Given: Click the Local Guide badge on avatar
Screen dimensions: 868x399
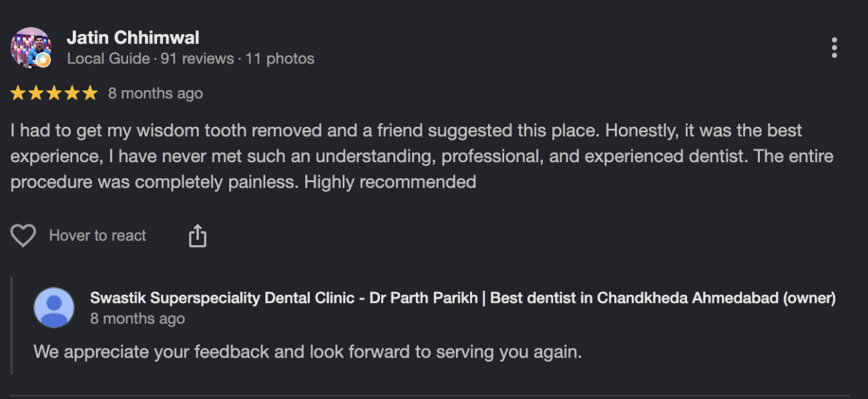Looking at the screenshot, I should [43, 61].
